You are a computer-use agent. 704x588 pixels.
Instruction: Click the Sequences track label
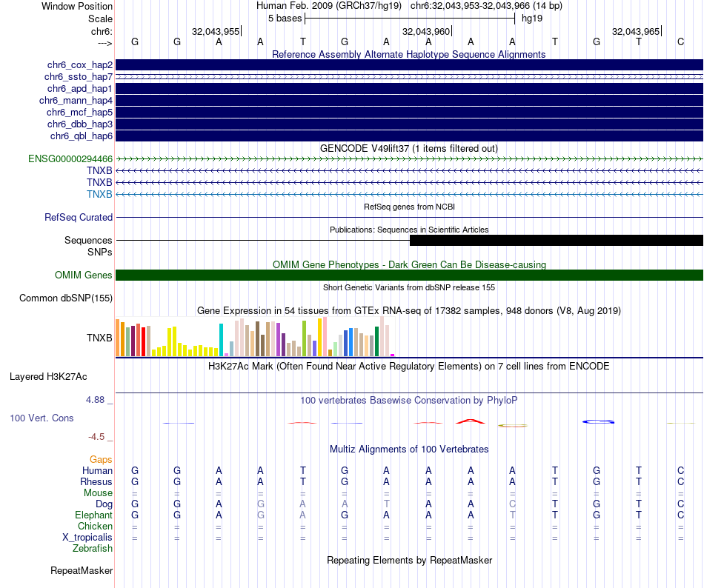click(x=88, y=241)
